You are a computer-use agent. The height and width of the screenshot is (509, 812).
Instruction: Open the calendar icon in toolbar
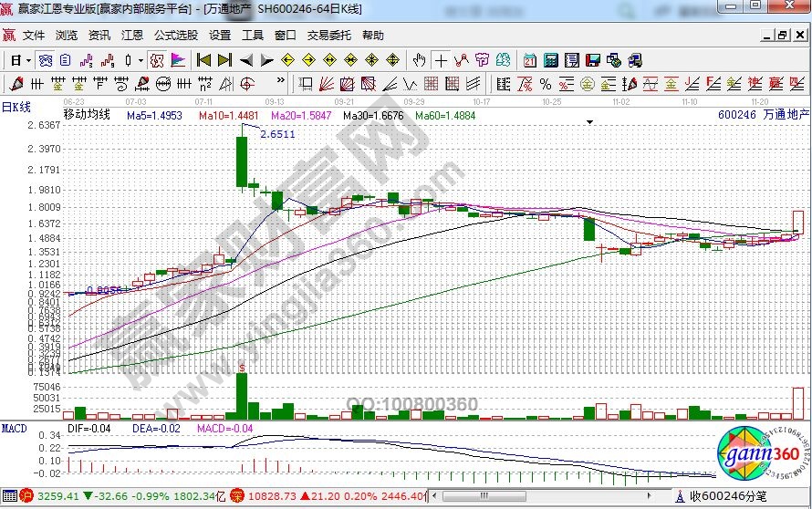tap(530, 60)
